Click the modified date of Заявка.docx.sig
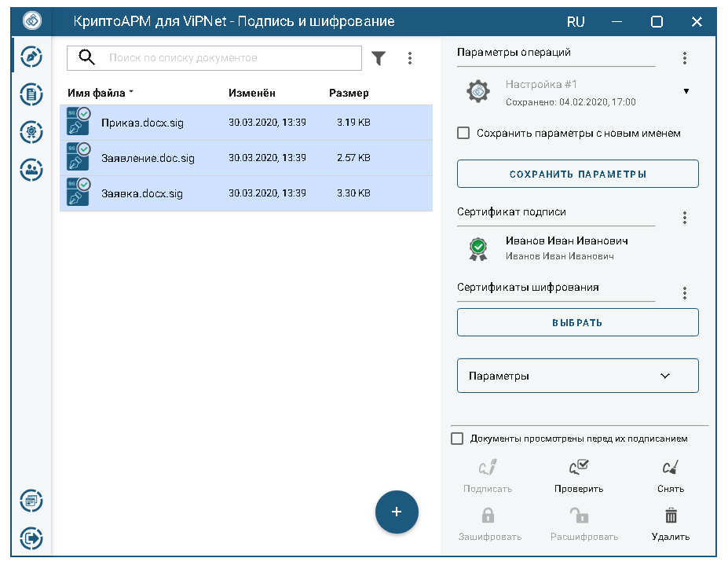Image resolution: width=728 pixels, height=569 pixels. (267, 193)
